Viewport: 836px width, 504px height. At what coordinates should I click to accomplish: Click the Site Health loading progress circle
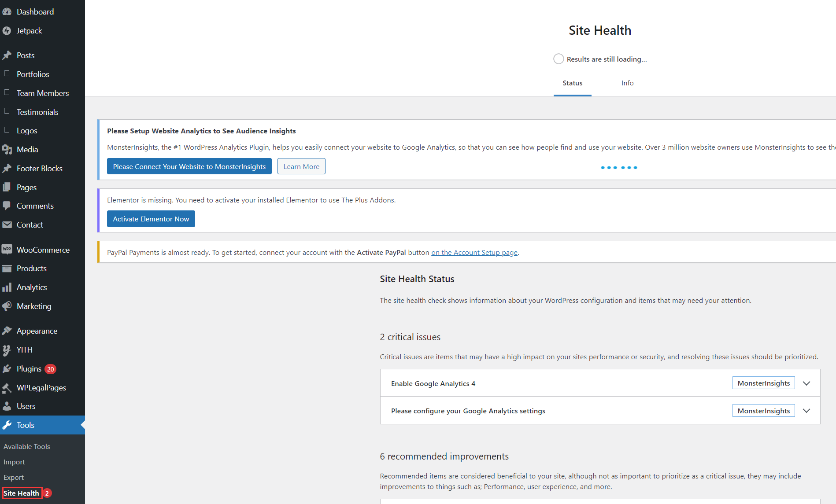(559, 59)
